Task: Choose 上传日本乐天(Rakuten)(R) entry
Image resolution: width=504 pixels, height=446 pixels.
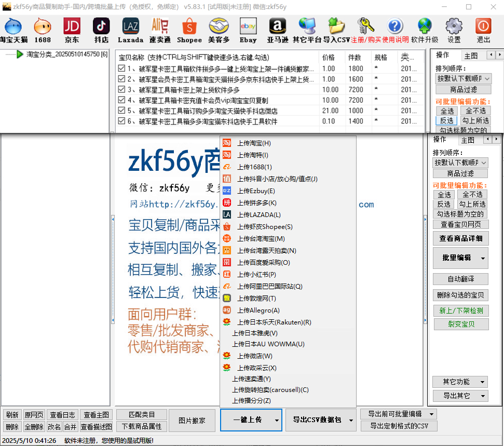Action: tap(288, 322)
